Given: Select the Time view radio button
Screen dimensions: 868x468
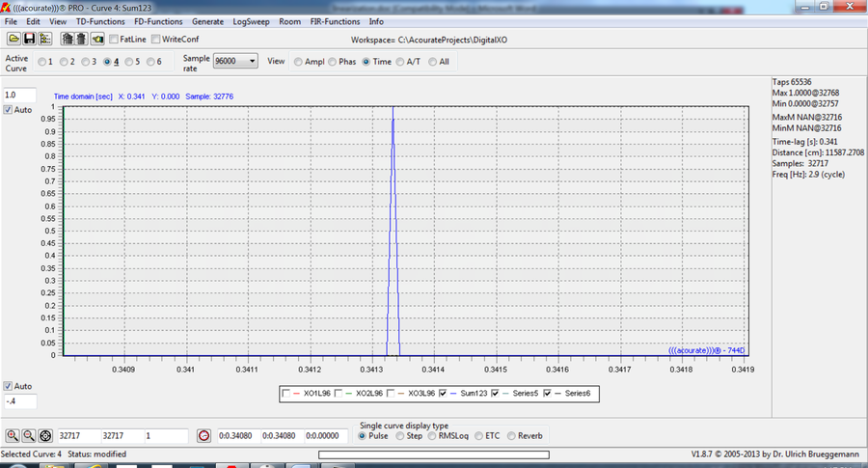Looking at the screenshot, I should [x=366, y=62].
